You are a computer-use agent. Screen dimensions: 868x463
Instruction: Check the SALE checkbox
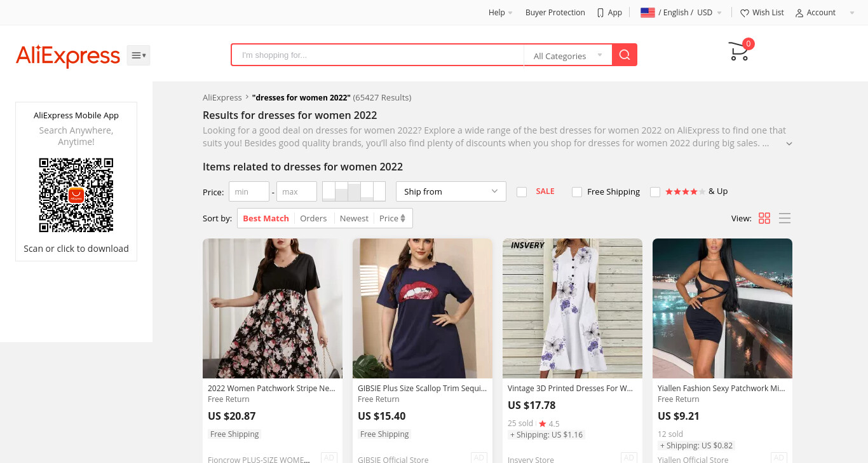pyautogui.click(x=522, y=191)
